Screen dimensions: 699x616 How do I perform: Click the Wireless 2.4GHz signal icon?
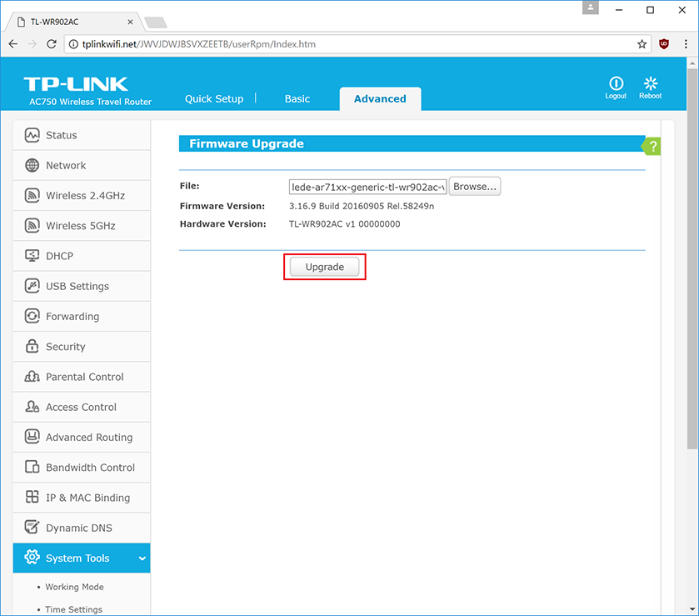pyautogui.click(x=32, y=195)
